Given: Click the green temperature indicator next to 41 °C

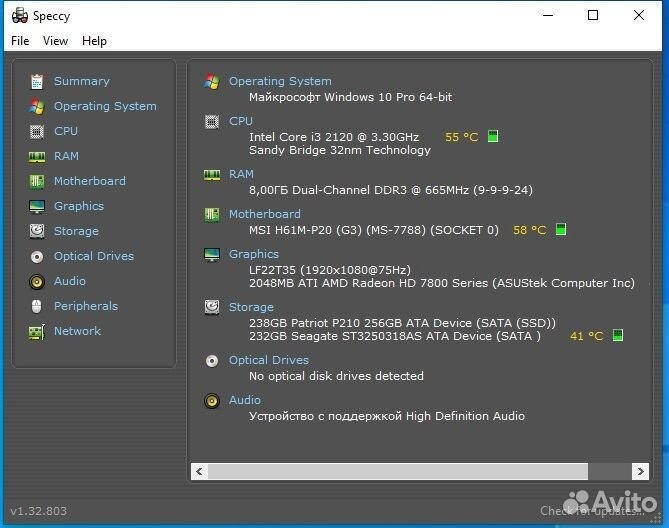Looking at the screenshot, I should click(x=618, y=335).
